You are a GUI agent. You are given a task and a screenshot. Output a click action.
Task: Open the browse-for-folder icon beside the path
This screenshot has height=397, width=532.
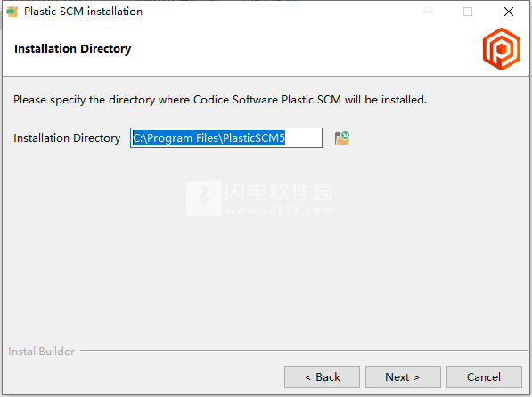342,138
